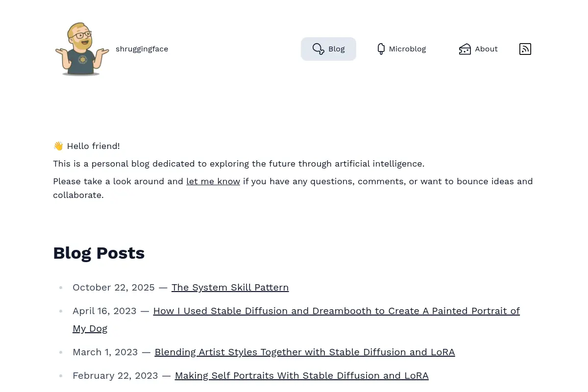Select the Blog navigation label
Viewport: 588px width, 392px height.
[337, 49]
